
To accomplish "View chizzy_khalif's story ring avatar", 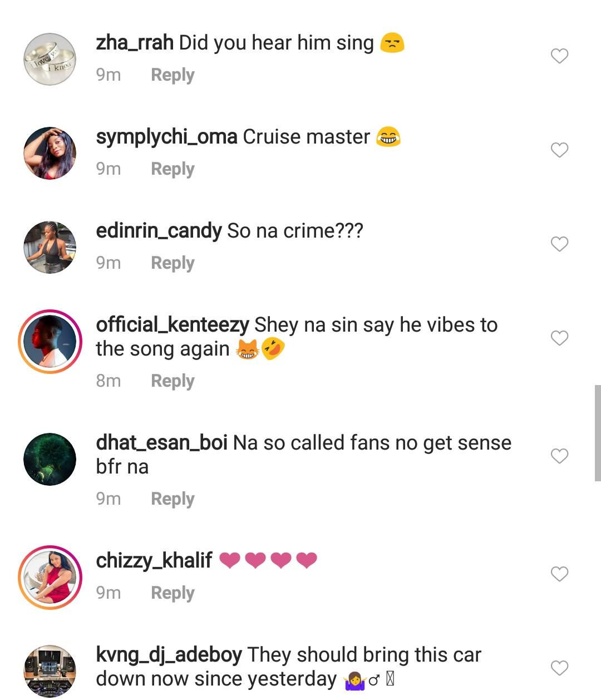I will coord(50,577).
